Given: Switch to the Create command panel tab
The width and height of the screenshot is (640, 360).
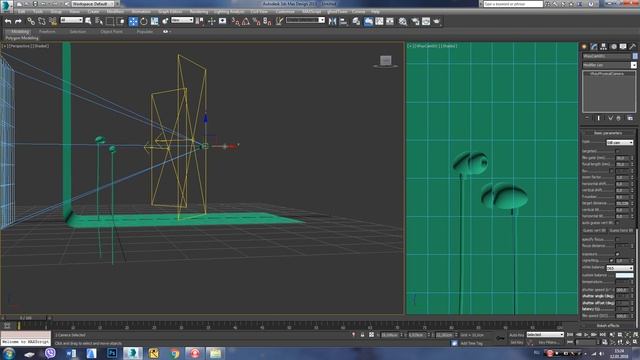Looking at the screenshot, I should coord(584,47).
